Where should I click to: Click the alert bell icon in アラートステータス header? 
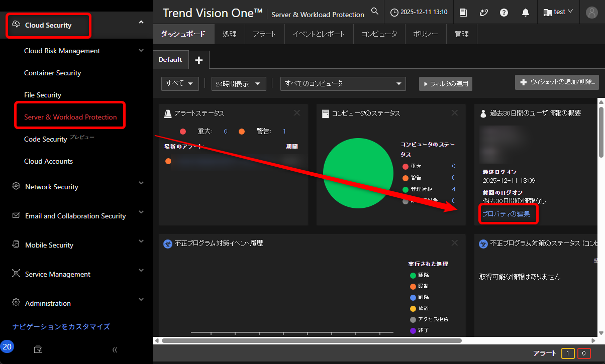coord(168,113)
